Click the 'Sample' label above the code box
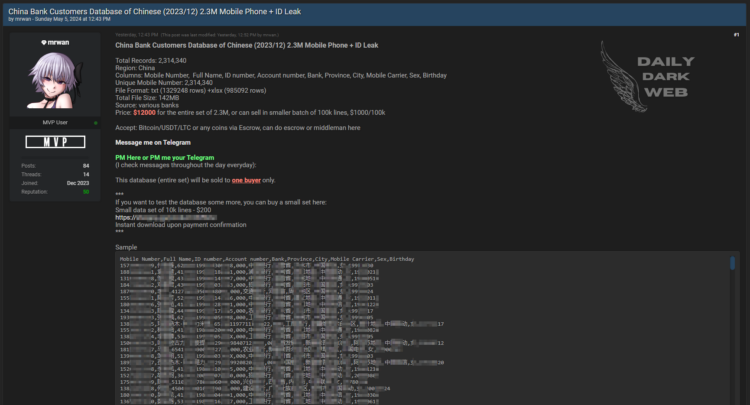The height and width of the screenshot is (405, 750). pyautogui.click(x=126, y=247)
